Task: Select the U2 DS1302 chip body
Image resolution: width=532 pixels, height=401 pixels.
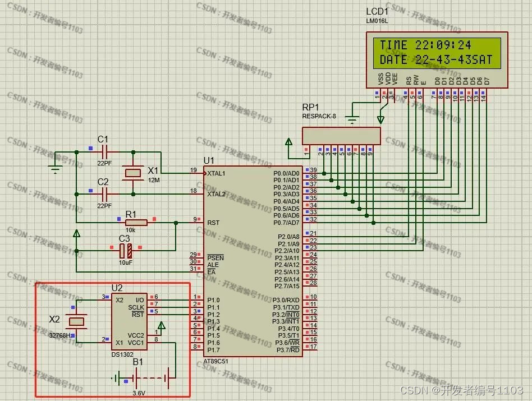Action: (x=129, y=321)
